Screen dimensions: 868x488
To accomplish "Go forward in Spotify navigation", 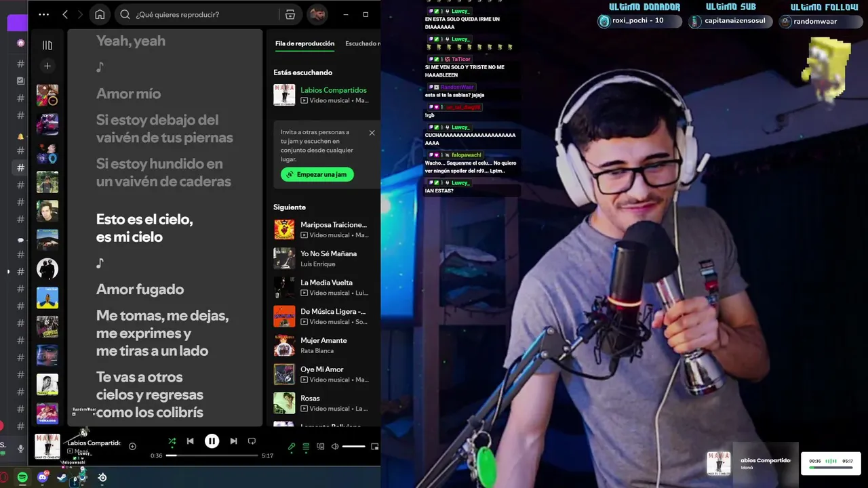I will coord(81,14).
